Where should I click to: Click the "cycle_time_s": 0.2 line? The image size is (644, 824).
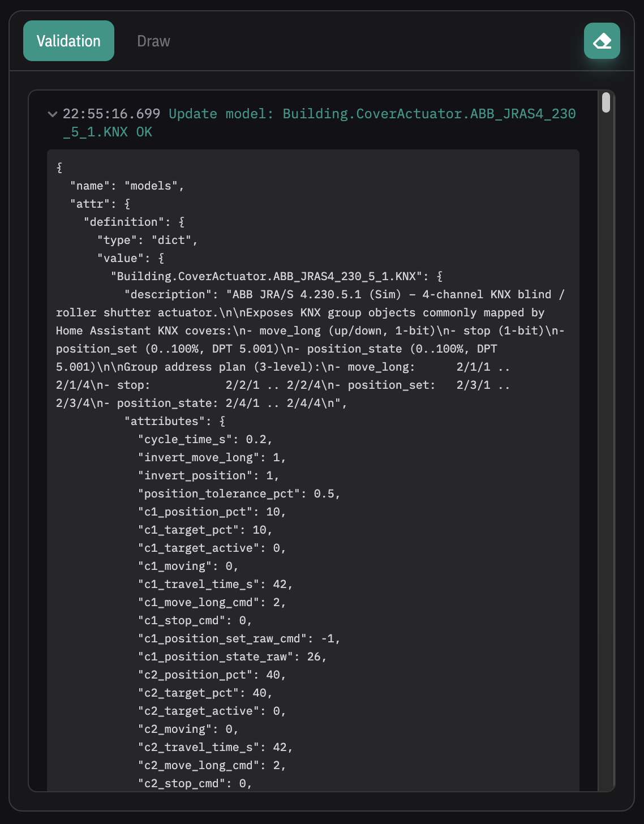pos(205,439)
